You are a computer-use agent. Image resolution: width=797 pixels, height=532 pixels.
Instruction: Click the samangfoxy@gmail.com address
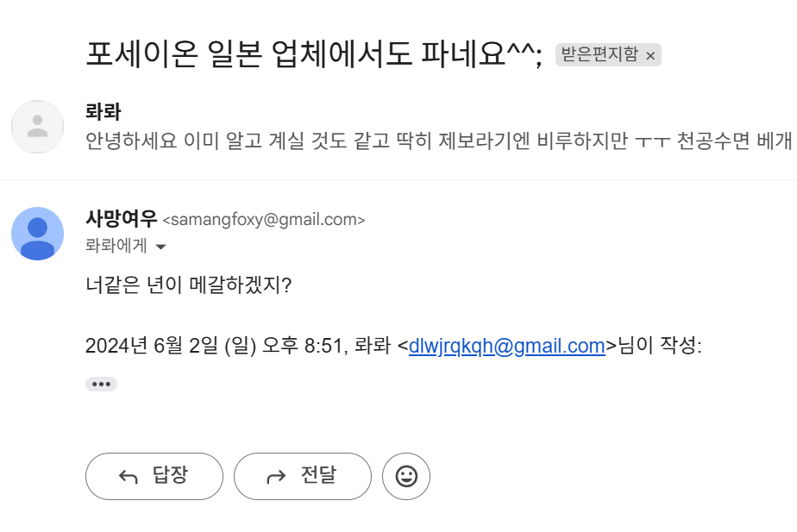coord(264,220)
